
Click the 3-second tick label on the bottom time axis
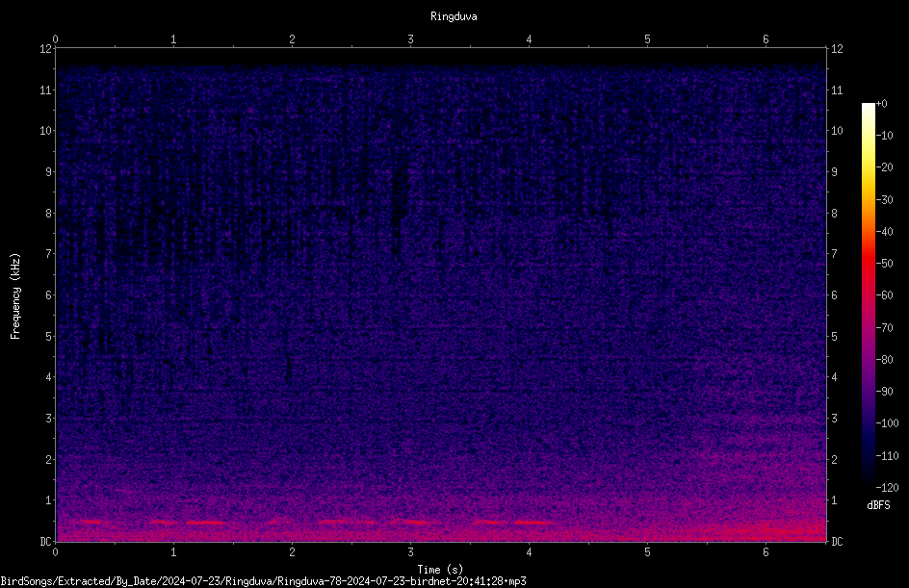click(410, 552)
